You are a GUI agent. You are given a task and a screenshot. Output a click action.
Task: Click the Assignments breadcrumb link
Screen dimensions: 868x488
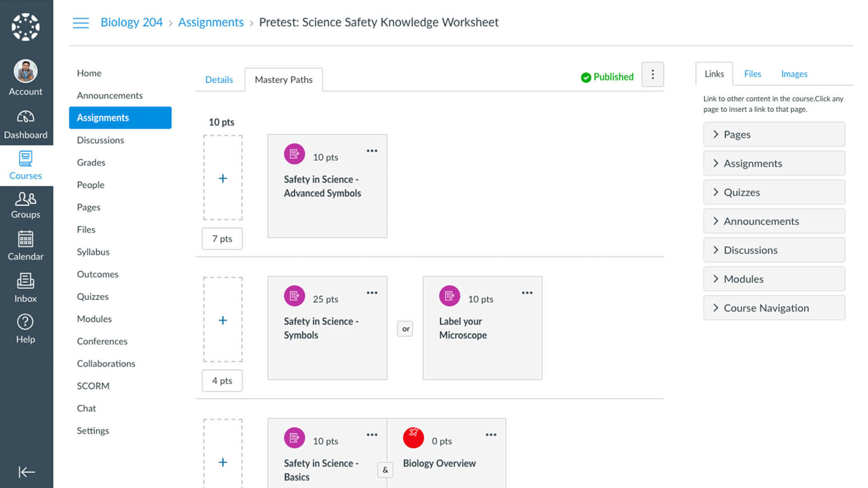pyautogui.click(x=211, y=22)
